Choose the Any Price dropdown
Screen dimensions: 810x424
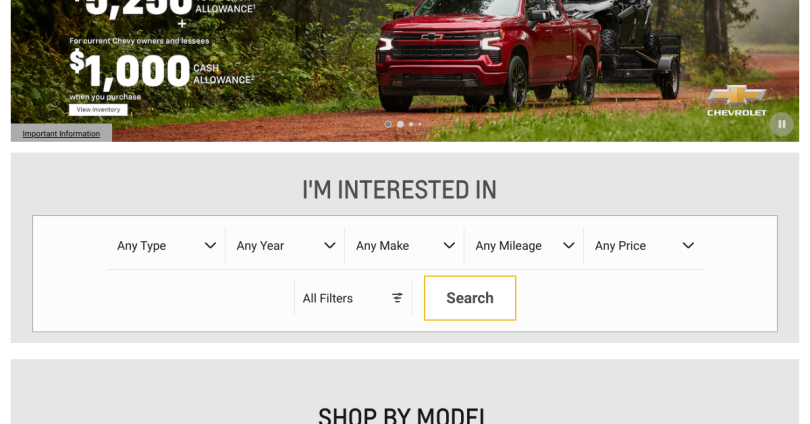pyautogui.click(x=644, y=246)
